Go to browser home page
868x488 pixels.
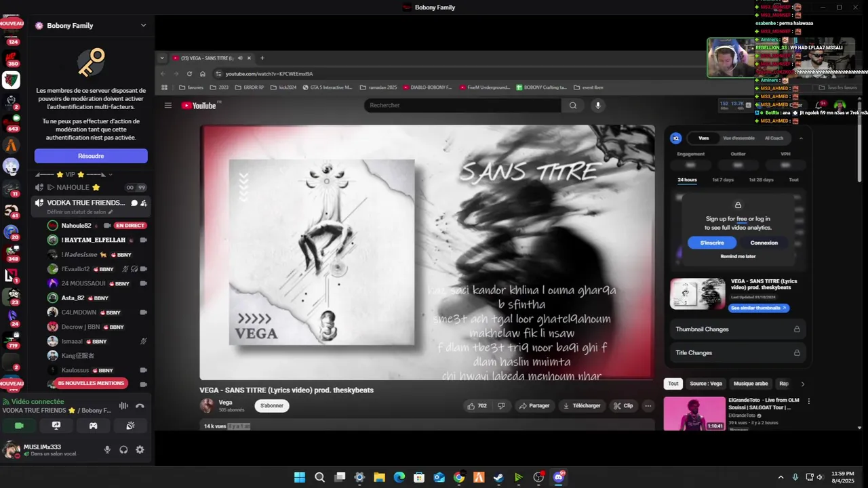coord(202,74)
